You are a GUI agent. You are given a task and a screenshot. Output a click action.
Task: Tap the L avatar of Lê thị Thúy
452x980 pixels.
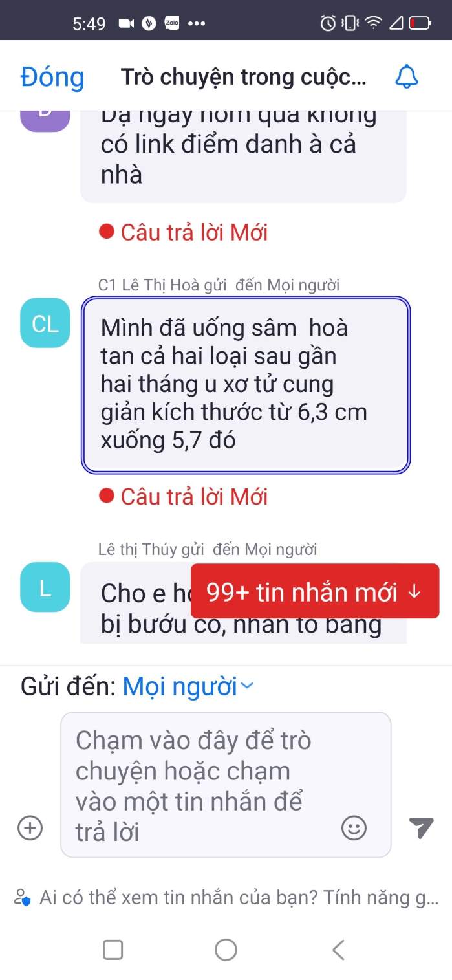point(45,587)
